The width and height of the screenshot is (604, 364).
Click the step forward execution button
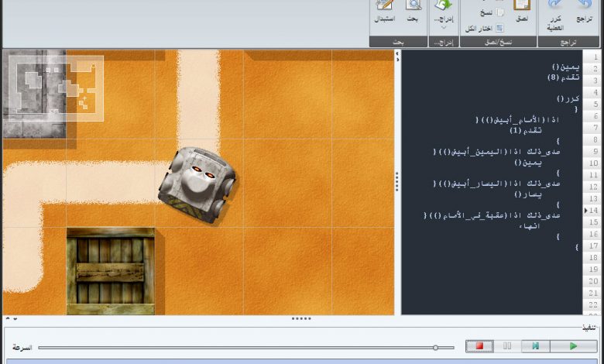click(535, 346)
